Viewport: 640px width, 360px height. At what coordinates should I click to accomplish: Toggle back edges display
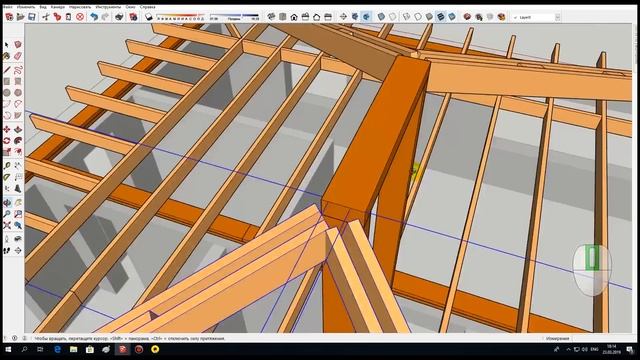pos(393,17)
